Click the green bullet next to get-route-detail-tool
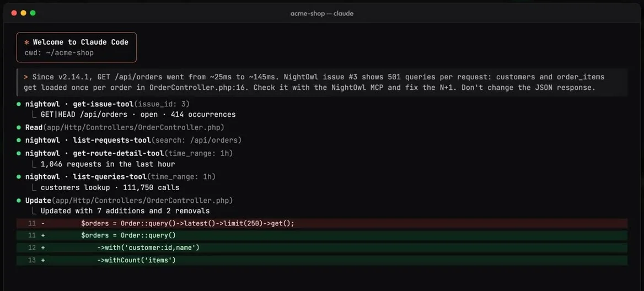644x291 pixels. 19,154
